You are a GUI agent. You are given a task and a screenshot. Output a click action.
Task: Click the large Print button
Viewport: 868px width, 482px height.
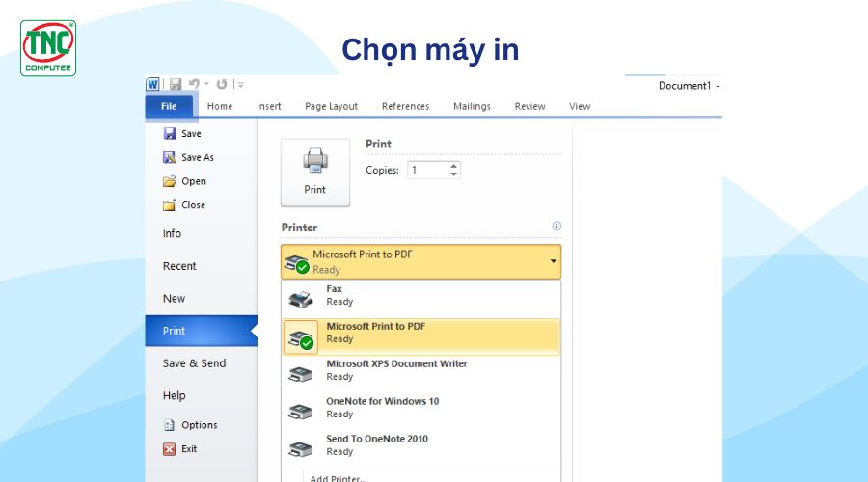click(x=315, y=173)
